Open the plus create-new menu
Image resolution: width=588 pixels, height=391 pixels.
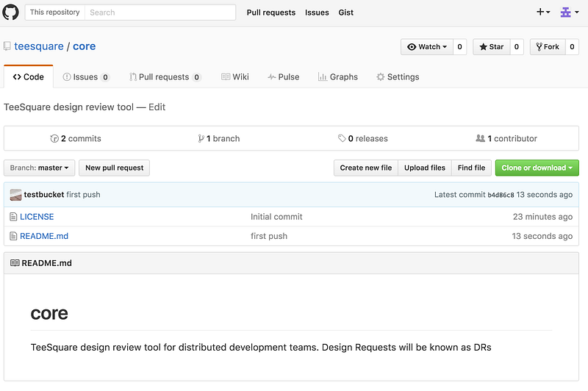543,12
